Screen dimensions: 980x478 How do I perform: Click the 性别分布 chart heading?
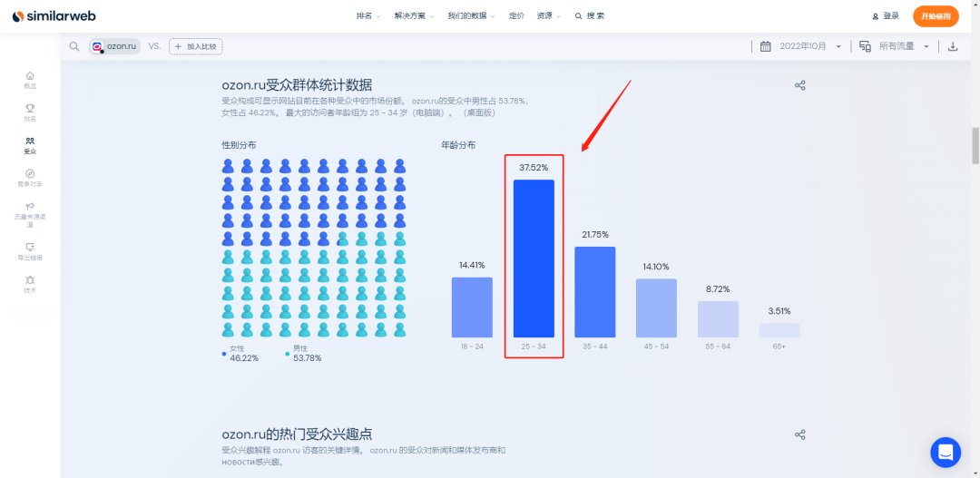[x=239, y=145]
